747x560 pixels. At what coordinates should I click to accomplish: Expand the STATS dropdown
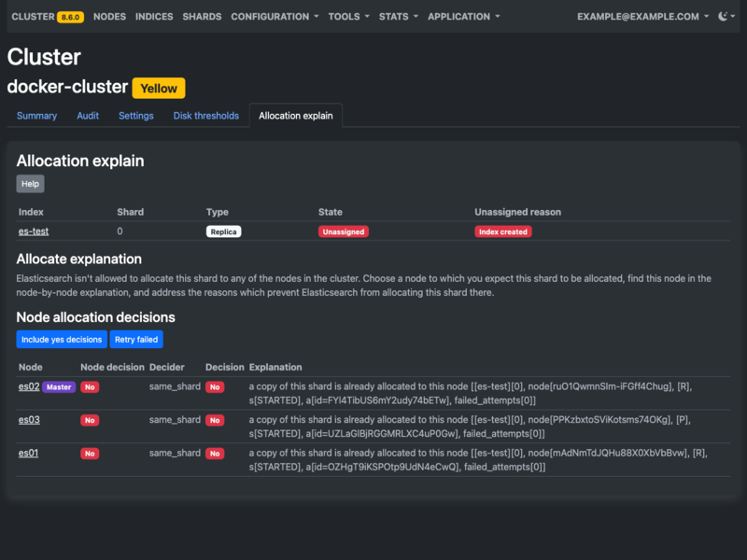(x=395, y=16)
